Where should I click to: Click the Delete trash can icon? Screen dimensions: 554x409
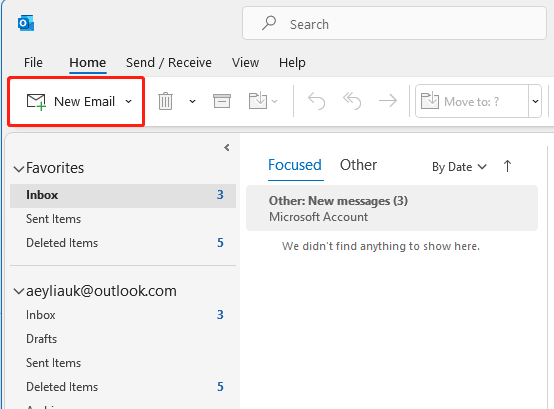(x=165, y=101)
